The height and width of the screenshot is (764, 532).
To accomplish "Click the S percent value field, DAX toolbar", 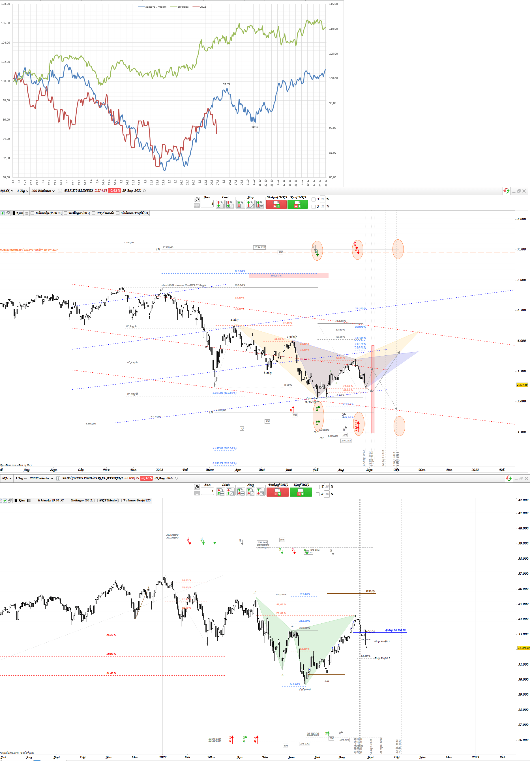I will pyautogui.click(x=322, y=207).
